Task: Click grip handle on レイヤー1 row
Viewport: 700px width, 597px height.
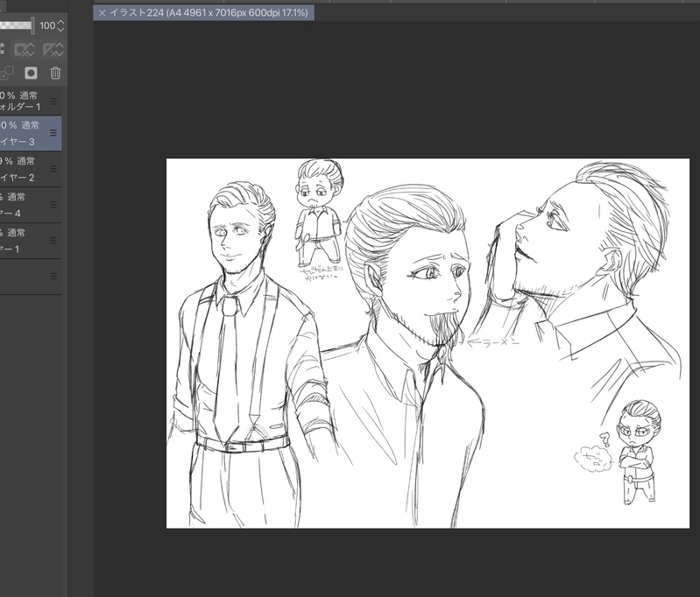Action: 53,241
